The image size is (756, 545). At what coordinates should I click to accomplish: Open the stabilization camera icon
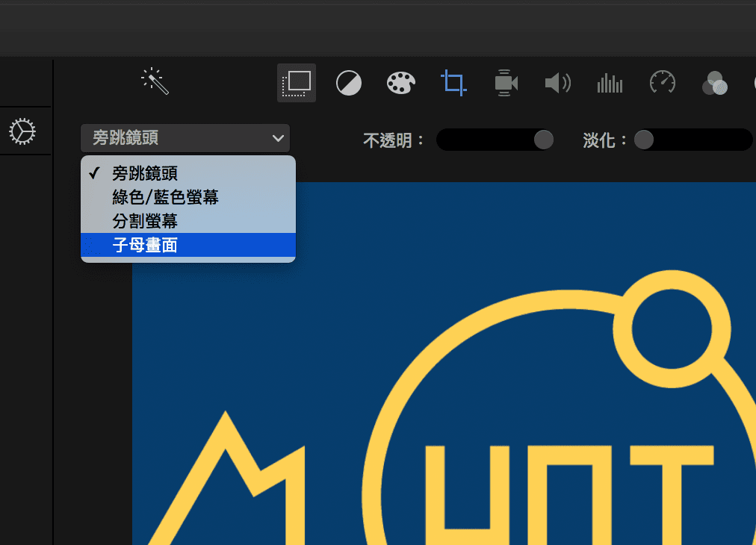pos(506,83)
